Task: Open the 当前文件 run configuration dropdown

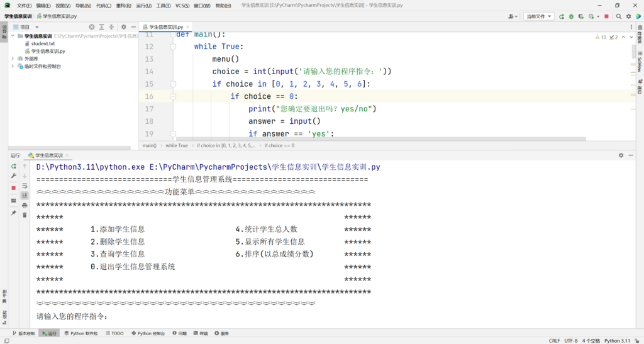Action: click(x=538, y=16)
